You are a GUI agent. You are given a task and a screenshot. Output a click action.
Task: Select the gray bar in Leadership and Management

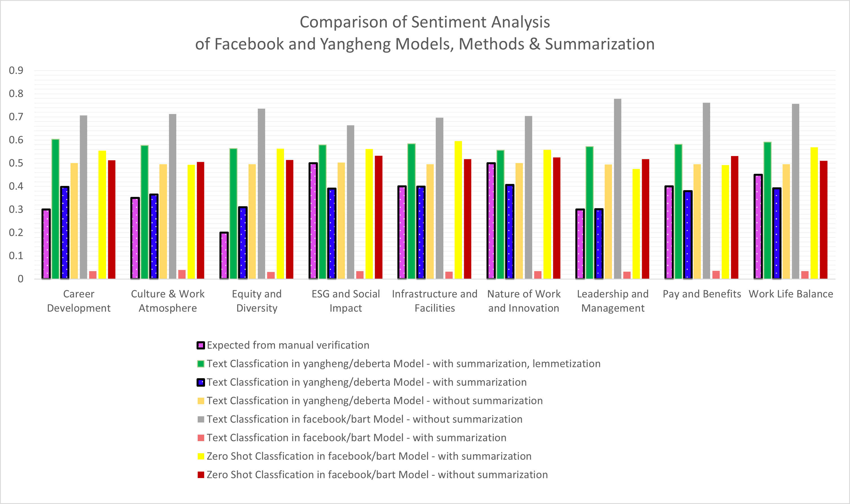coord(617,189)
